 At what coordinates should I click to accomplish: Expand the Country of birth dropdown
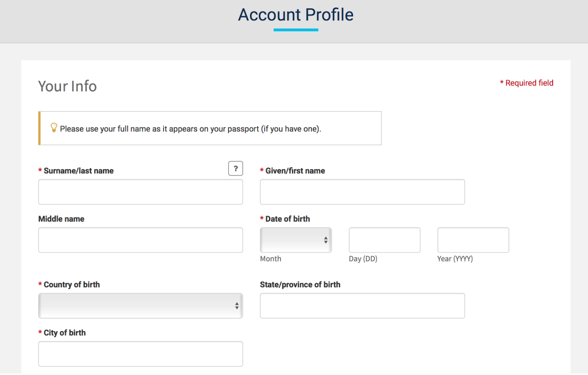(x=140, y=306)
